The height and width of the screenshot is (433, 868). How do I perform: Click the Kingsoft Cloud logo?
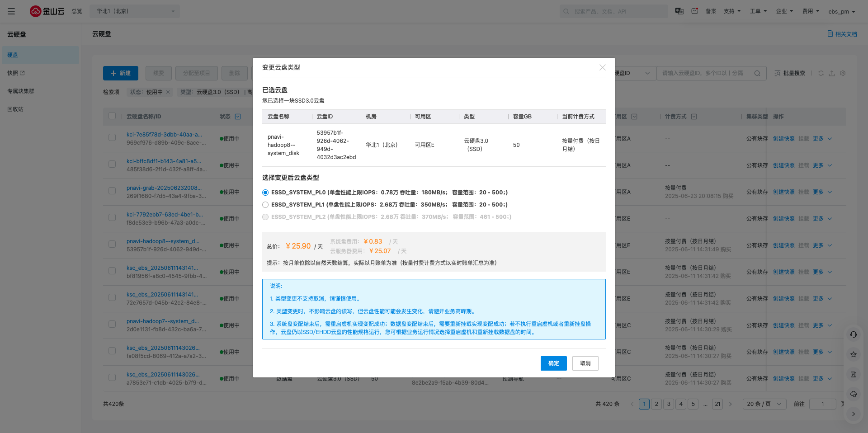[47, 11]
